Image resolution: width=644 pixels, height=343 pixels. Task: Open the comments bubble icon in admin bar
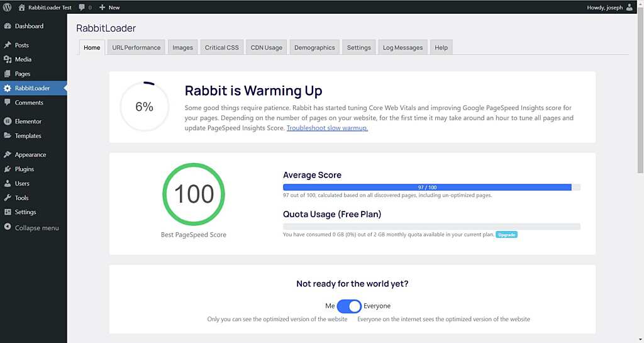(x=82, y=8)
